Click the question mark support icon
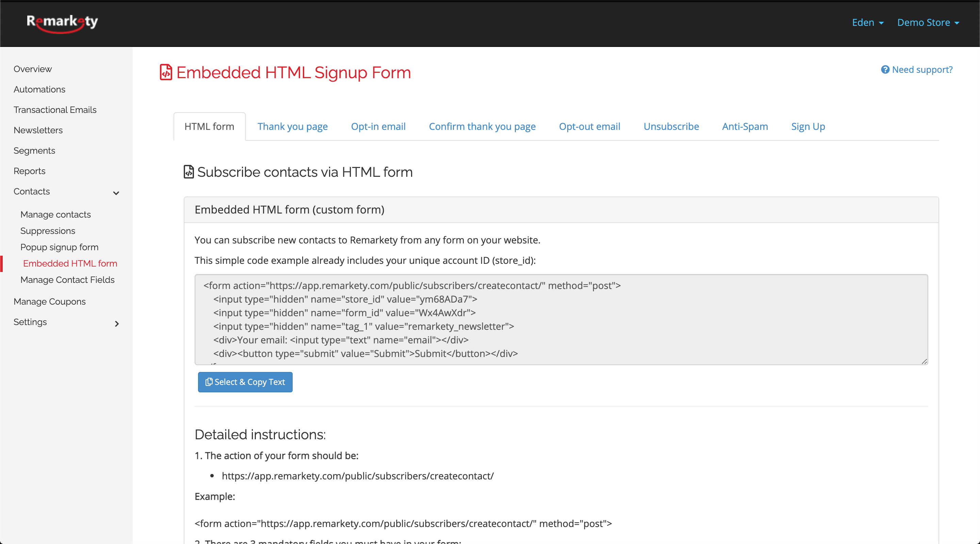Screen dimensions: 980x544 click(885, 70)
